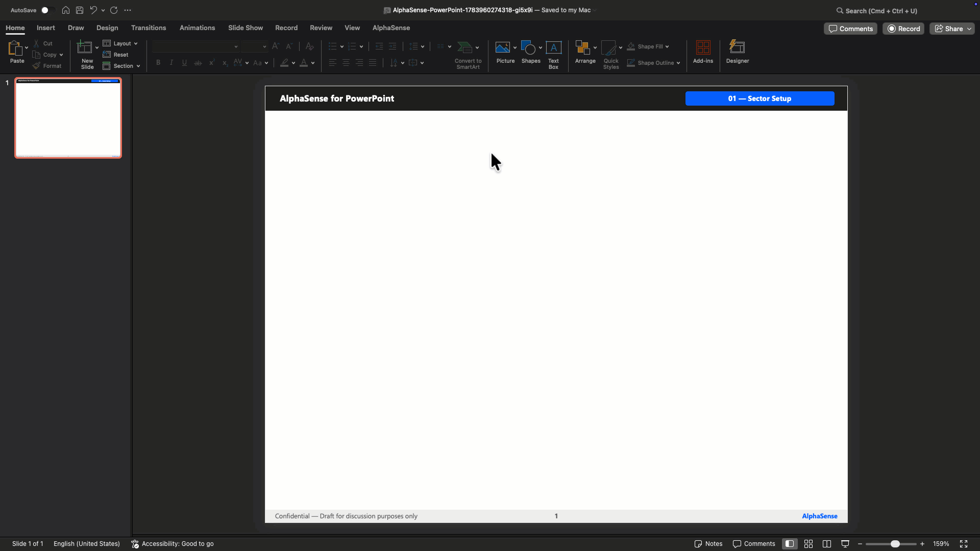The width and height of the screenshot is (980, 551).
Task: Click Accessibility: Good to go
Action: coord(173,544)
